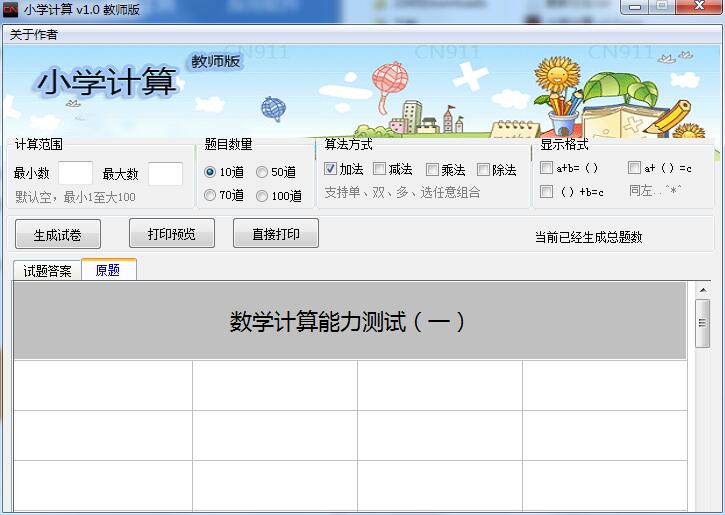725x515 pixels.
Task: Select the 原题 tab
Action: (109, 270)
